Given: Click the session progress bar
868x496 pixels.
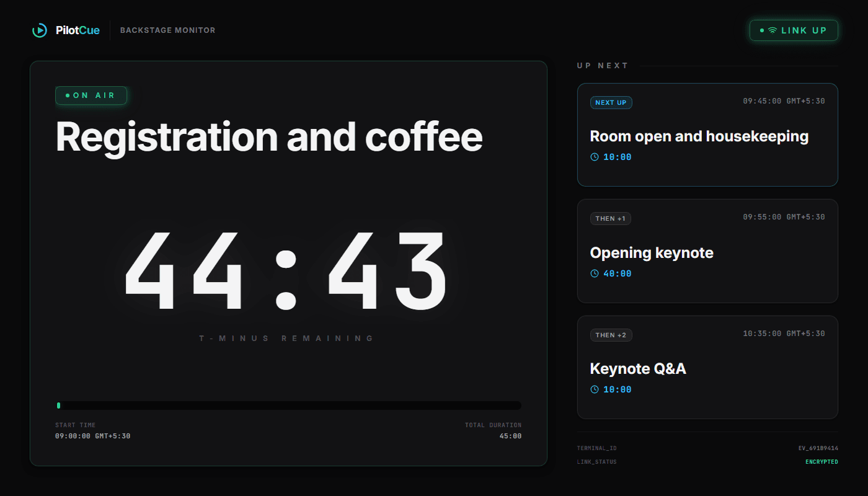Looking at the screenshot, I should click(288, 405).
